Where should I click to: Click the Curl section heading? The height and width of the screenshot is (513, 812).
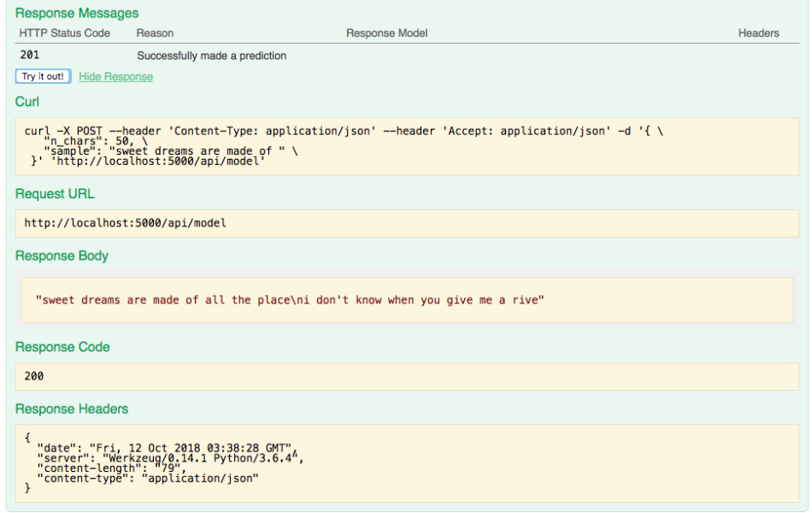tap(27, 102)
